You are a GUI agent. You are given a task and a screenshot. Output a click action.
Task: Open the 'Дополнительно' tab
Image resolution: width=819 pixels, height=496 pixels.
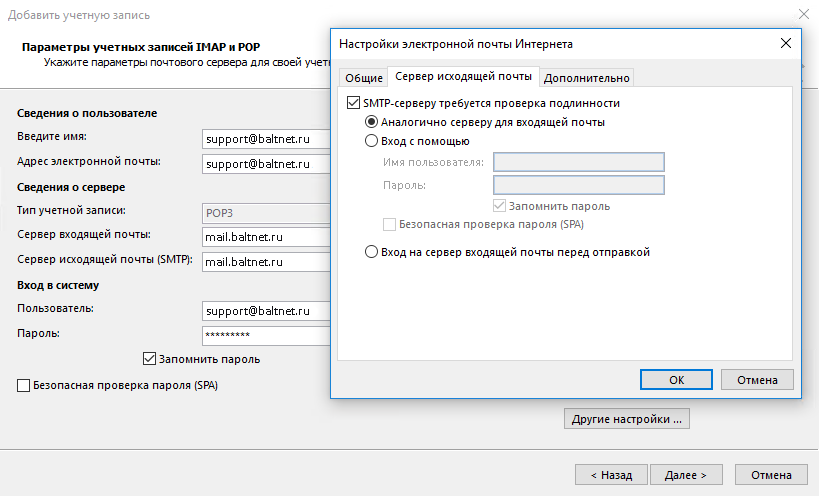click(587, 78)
